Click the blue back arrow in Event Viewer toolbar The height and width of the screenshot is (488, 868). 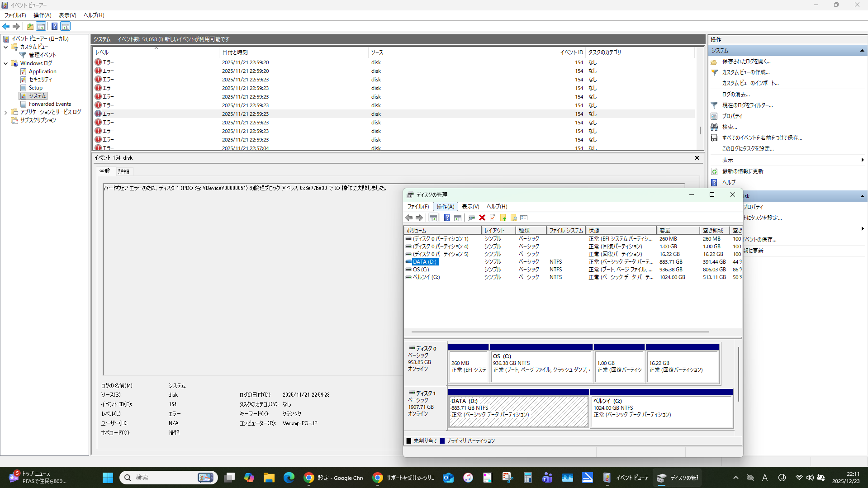click(6, 26)
